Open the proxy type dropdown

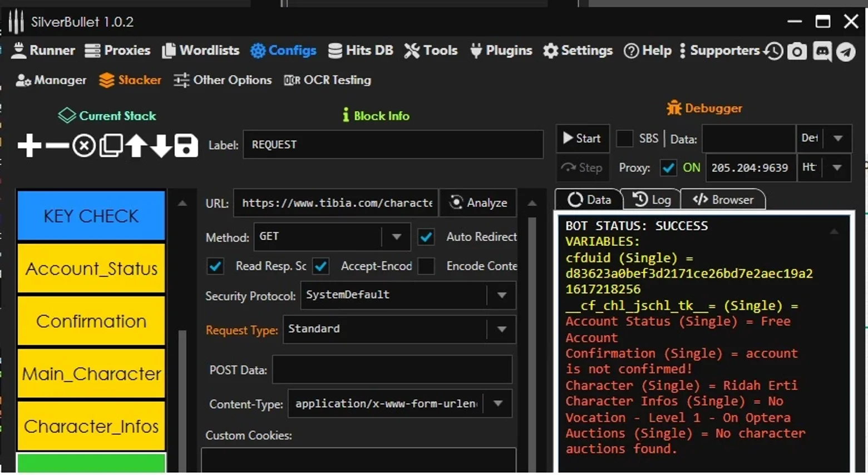pos(837,167)
